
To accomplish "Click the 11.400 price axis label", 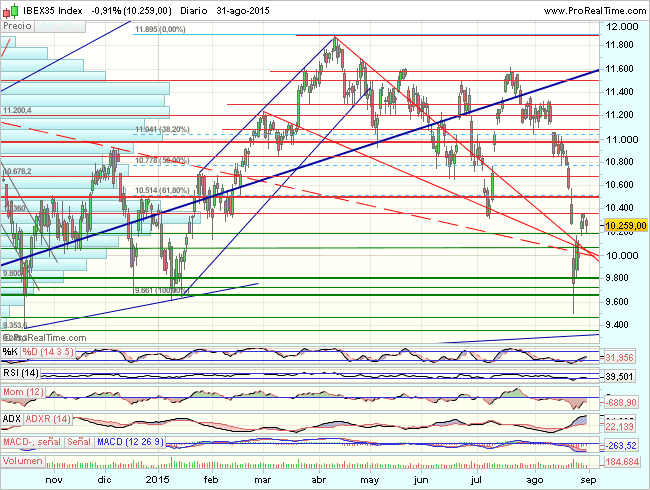I will [x=619, y=92].
